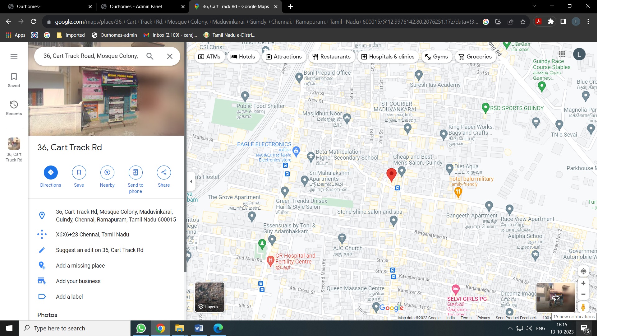Click the AJC Church marker
Viewport: 644px width, 336px height.
342,238
